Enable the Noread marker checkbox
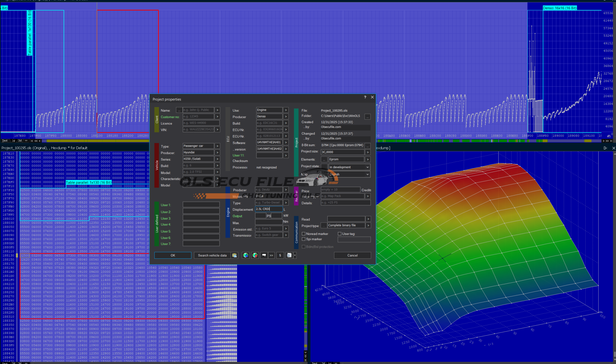The height and width of the screenshot is (364, 616). [303, 234]
